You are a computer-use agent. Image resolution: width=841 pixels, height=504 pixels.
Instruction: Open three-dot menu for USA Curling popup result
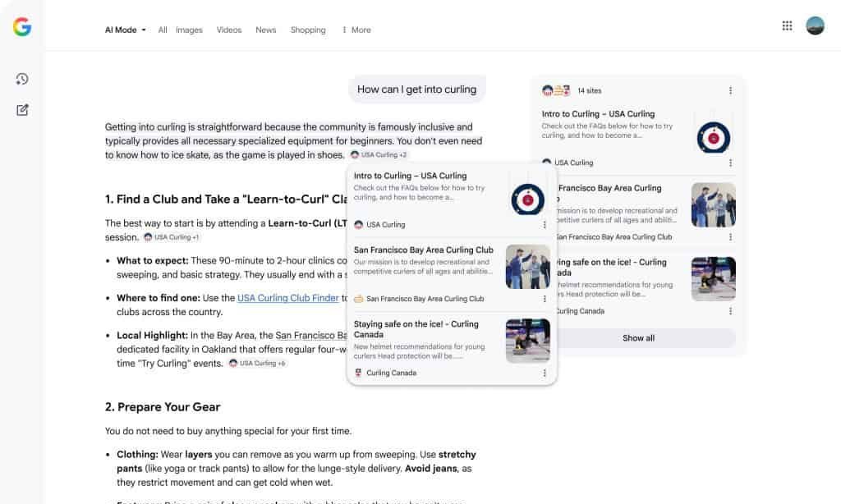tap(544, 225)
